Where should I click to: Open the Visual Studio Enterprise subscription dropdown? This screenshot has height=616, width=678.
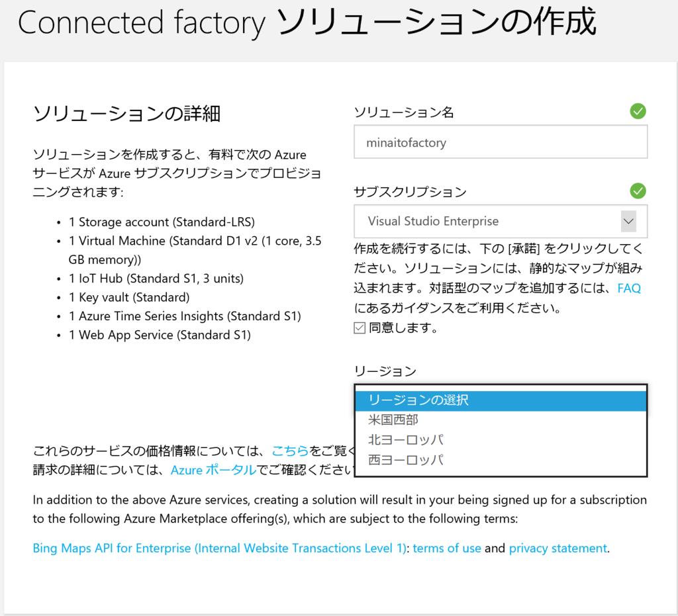coord(501,221)
